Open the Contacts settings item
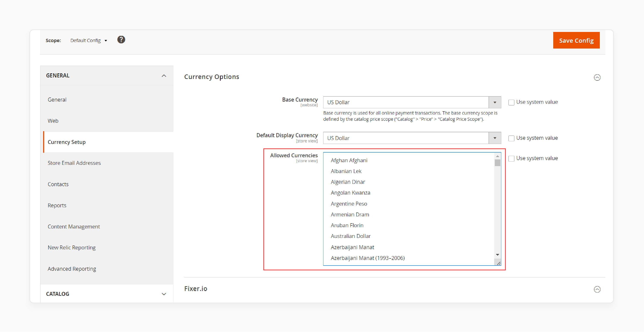 coord(58,184)
